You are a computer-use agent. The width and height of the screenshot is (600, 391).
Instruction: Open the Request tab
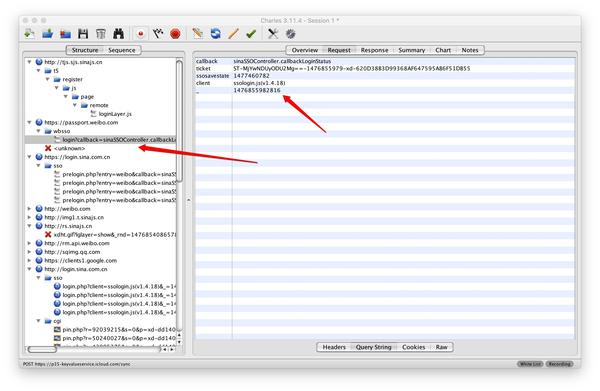[339, 50]
